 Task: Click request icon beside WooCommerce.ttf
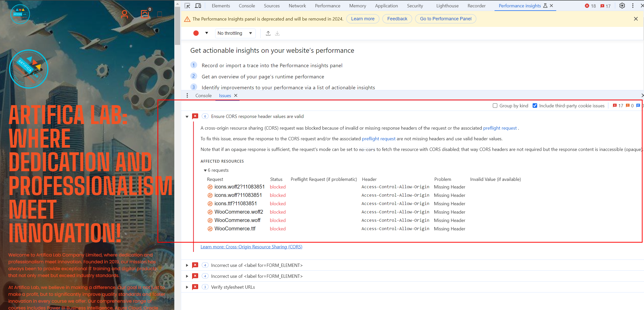click(210, 229)
